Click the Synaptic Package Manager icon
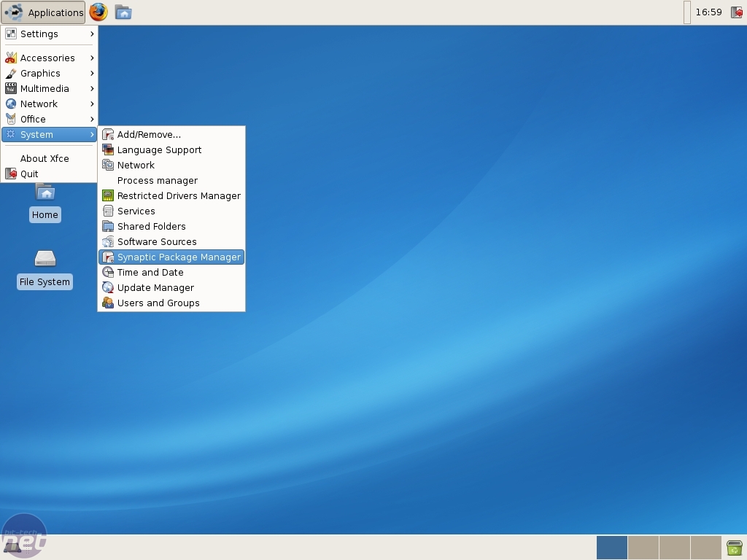Viewport: 747px width, 560px height. click(108, 257)
